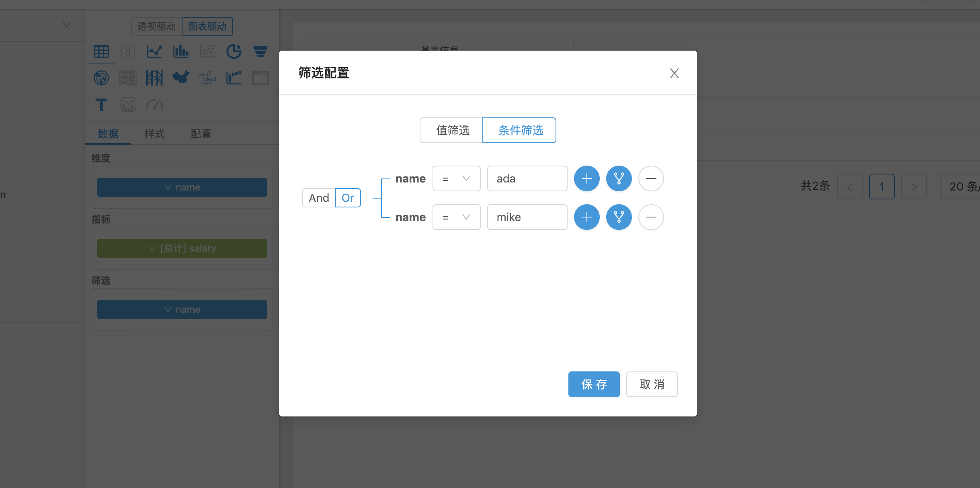Click the 保存 button
The image size is (980, 488).
click(593, 384)
